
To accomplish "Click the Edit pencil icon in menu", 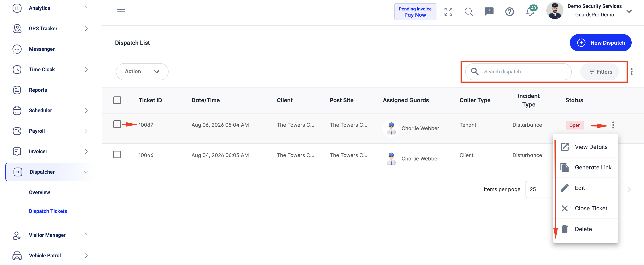I will click(x=565, y=188).
